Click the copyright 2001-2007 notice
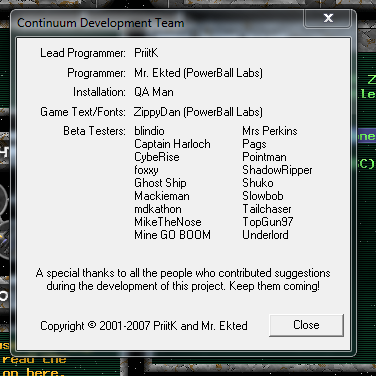The image size is (376, 376). point(144,326)
